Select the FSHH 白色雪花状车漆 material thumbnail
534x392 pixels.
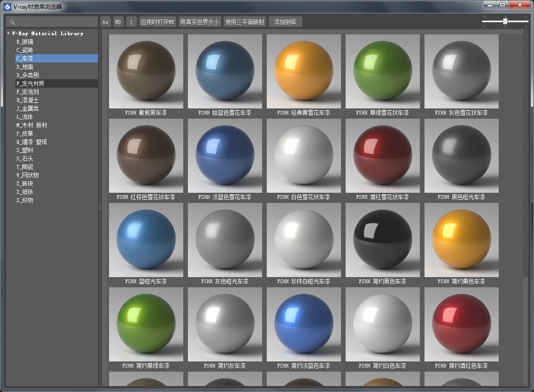tap(304, 156)
